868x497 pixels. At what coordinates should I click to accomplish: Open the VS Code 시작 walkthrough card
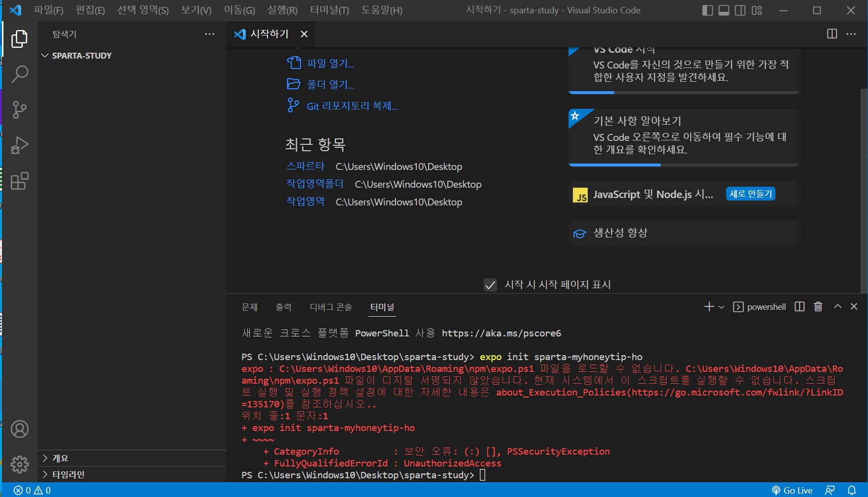684,70
